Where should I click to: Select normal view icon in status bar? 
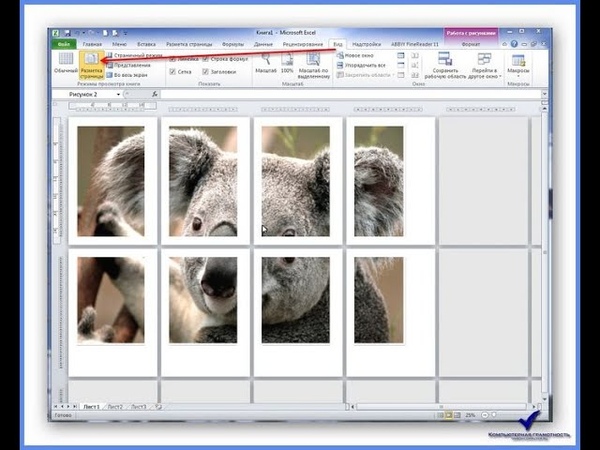[x=440, y=415]
